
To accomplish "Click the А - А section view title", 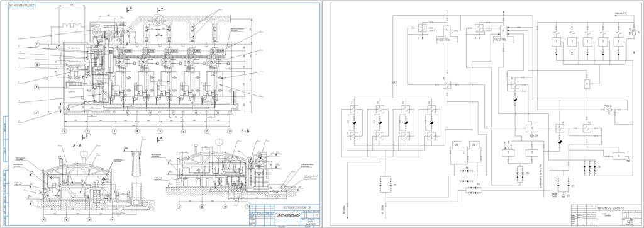I will click(77, 145).
